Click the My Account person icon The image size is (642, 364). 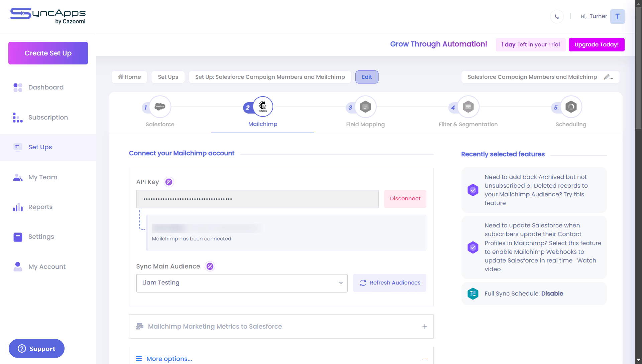(18, 266)
